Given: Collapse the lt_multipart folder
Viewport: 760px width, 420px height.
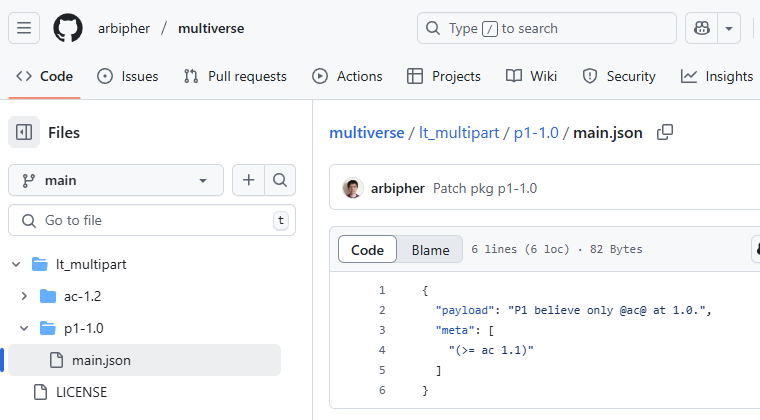Looking at the screenshot, I should point(16,264).
